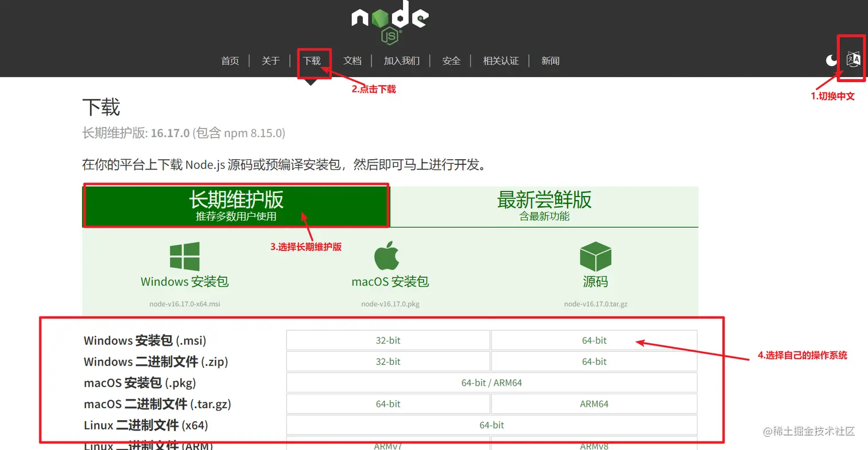Open the language switcher icon
Image resolution: width=868 pixels, height=450 pixels.
854,59
